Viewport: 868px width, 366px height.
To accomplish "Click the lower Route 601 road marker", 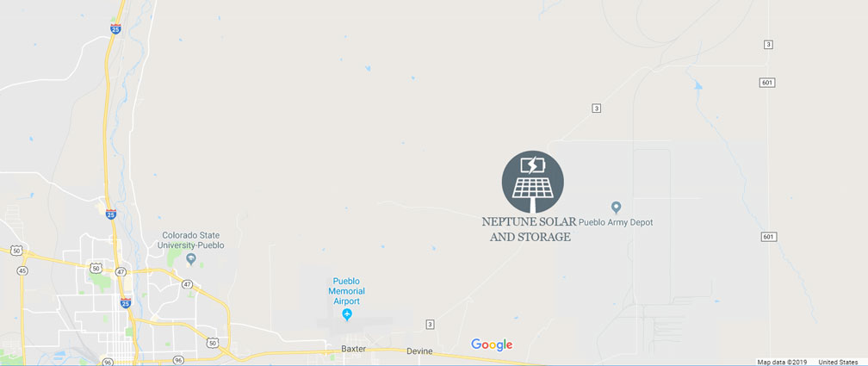I will click(x=769, y=237).
